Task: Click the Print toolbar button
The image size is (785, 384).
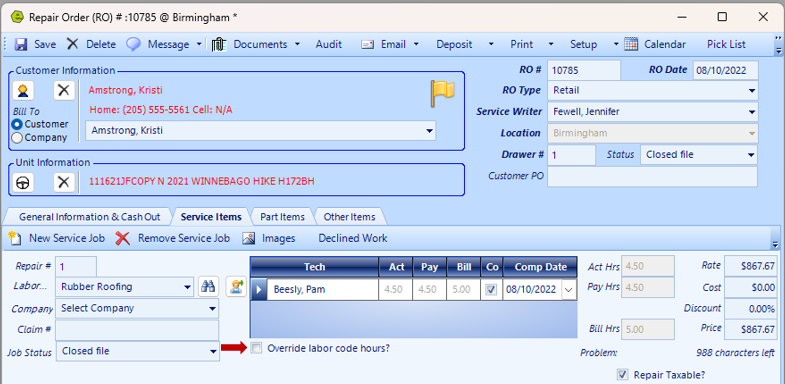Action: click(522, 44)
